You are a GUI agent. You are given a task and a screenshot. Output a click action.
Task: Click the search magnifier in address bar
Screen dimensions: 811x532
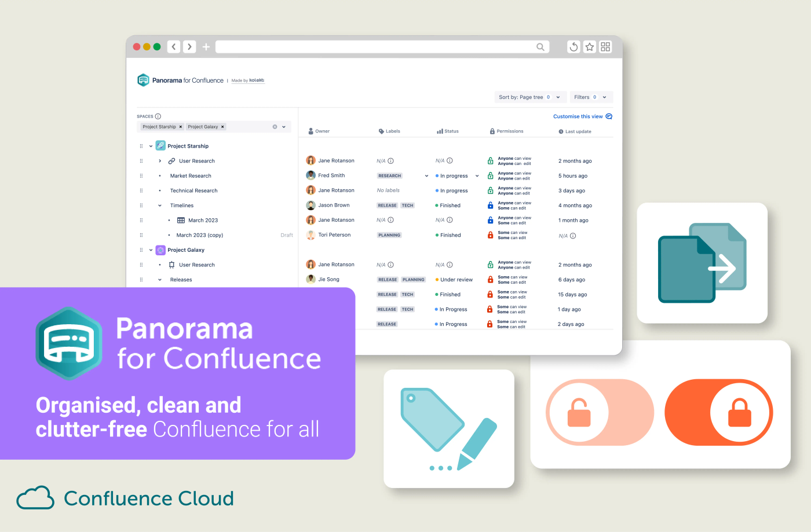click(540, 47)
